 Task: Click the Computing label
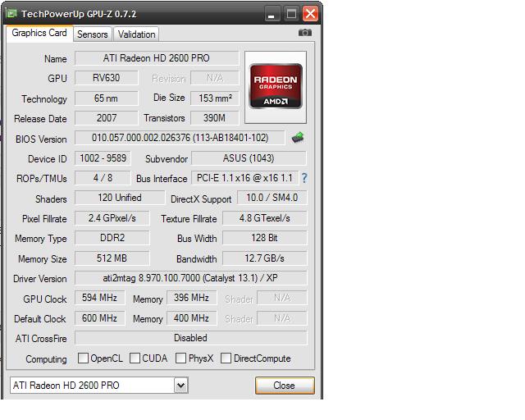pos(46,359)
